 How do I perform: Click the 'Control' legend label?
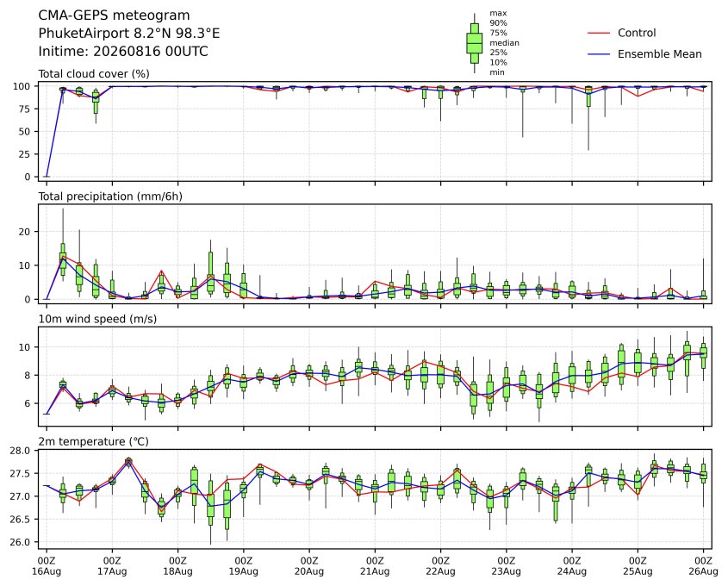click(x=637, y=33)
